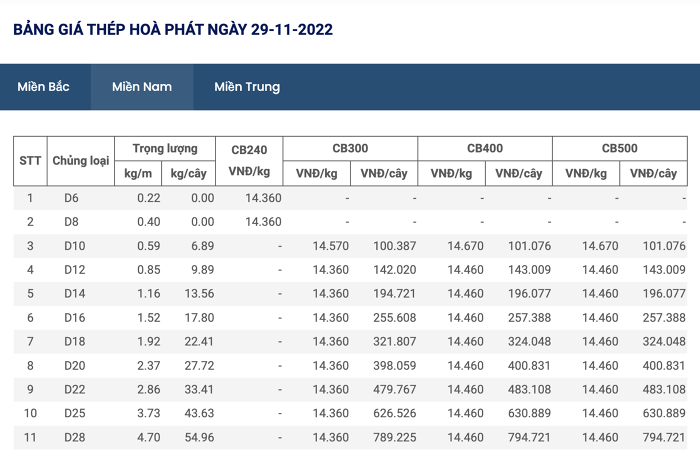Select the D28 row label
This screenshot has width=700, height=461.
click(x=75, y=437)
